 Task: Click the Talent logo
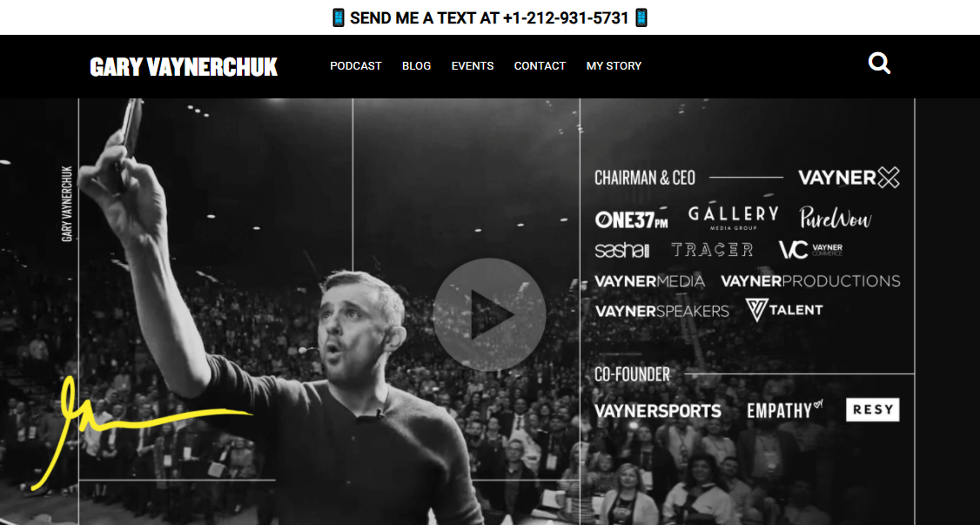[784, 310]
